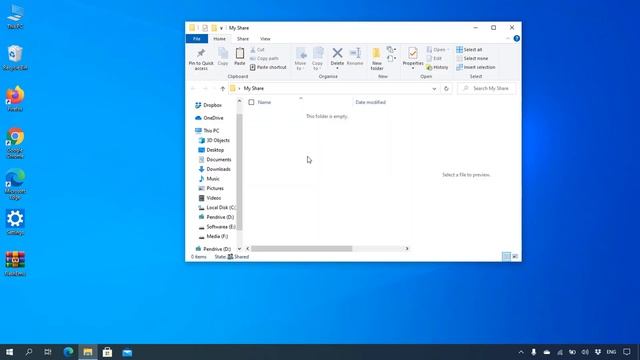Click My Share in the address path
Viewport: 640px width, 360px height.
(253, 89)
